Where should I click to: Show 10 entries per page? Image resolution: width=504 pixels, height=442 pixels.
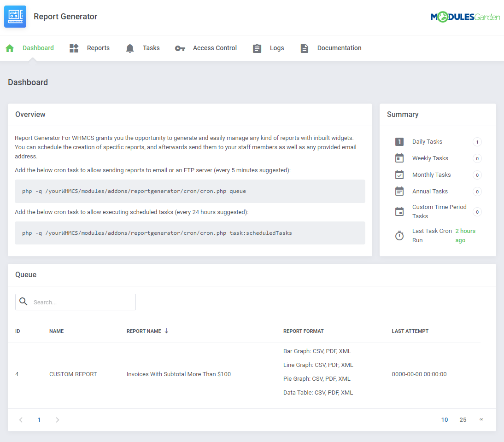(445, 420)
